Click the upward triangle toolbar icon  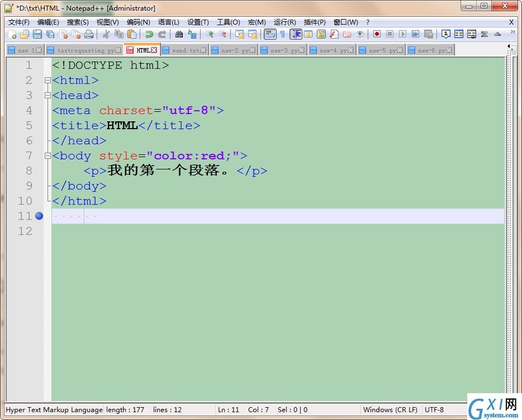coord(497,34)
